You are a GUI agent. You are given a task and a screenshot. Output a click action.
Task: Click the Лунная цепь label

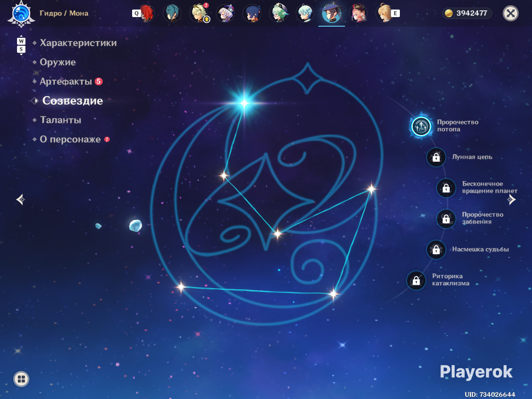tap(472, 157)
